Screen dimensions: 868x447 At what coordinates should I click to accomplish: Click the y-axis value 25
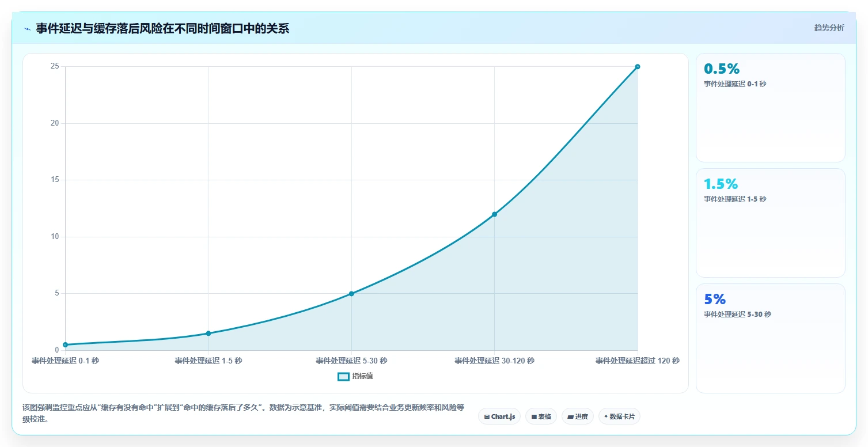click(x=55, y=66)
